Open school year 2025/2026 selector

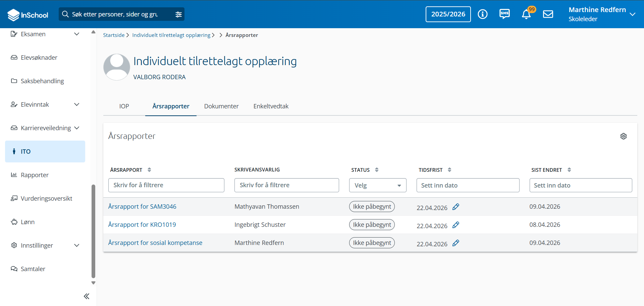[x=448, y=14]
